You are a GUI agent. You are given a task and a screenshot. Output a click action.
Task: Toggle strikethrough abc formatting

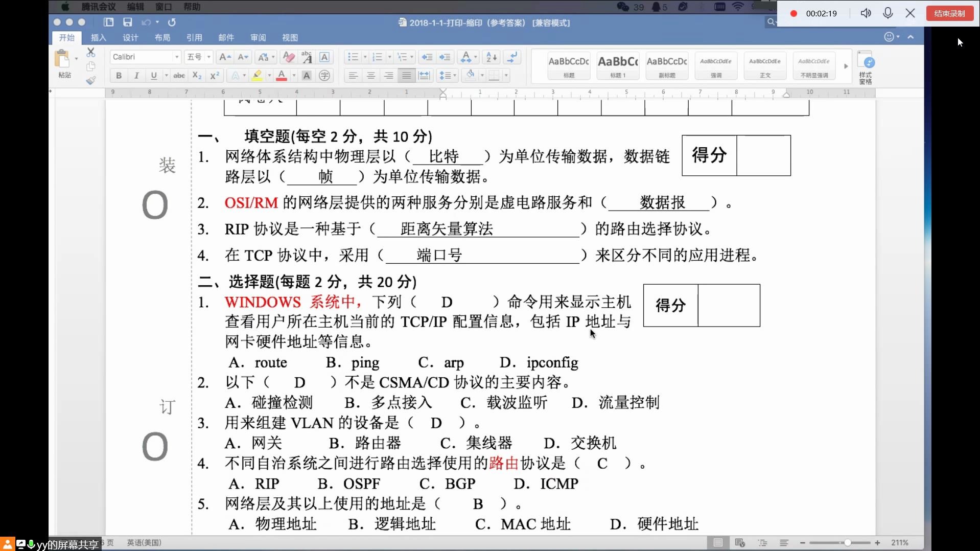point(179,76)
